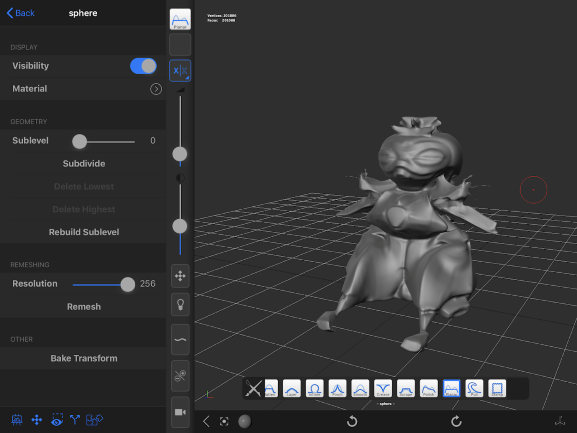Click the brush size slider handle

tap(180, 154)
